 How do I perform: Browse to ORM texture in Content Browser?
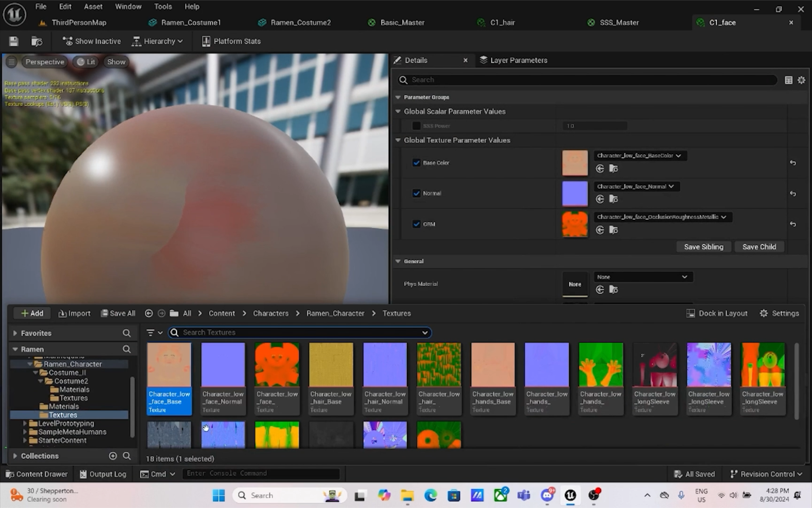[x=614, y=230]
